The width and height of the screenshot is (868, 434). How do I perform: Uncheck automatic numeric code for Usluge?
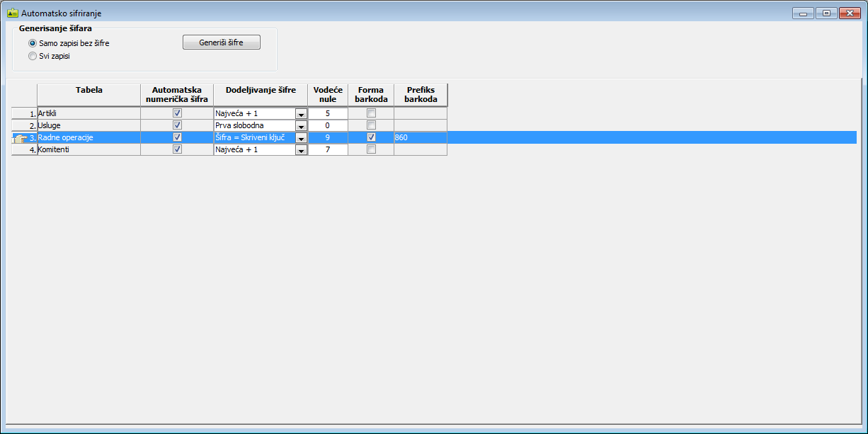point(177,125)
